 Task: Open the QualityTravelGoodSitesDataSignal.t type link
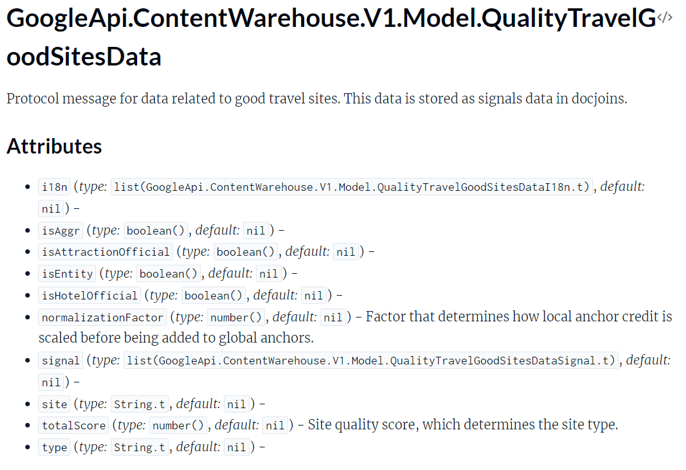[371, 361]
